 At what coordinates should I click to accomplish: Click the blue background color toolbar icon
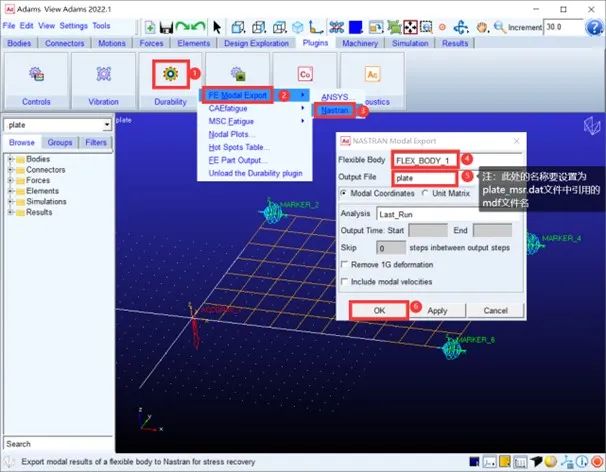355,27
